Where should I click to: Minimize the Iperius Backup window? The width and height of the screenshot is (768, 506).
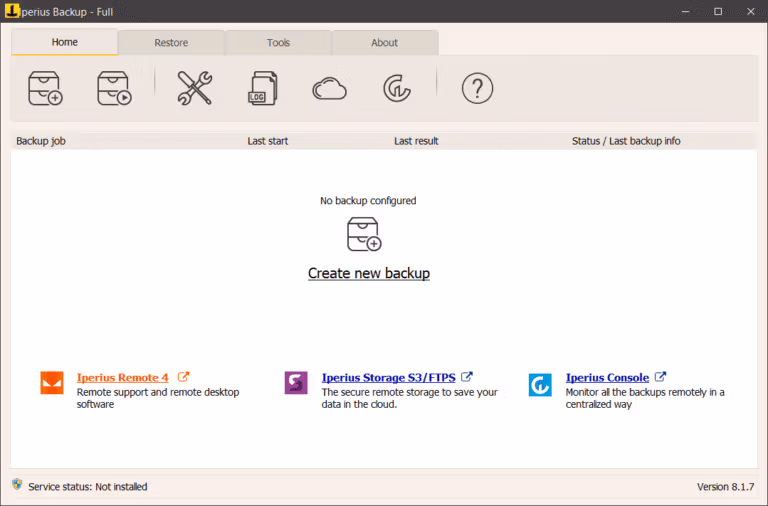pyautogui.click(x=685, y=11)
